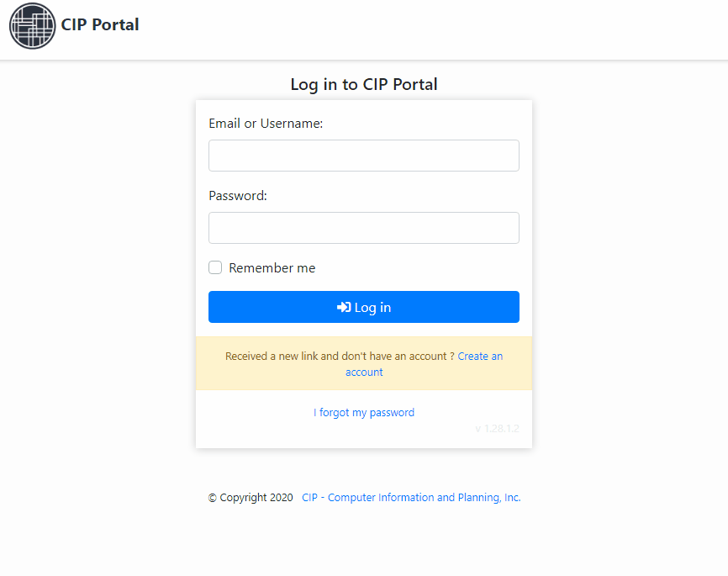Click the faint version number v 1.28.1.2
Image resolution: width=728 pixels, height=576 pixels.
pyautogui.click(x=497, y=429)
